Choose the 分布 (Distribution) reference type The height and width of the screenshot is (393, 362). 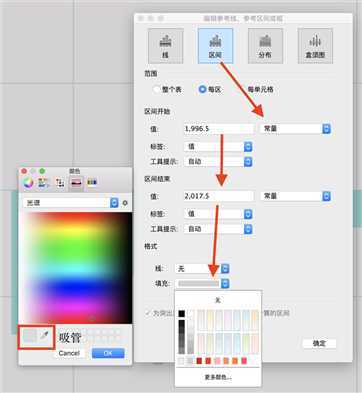pos(265,46)
